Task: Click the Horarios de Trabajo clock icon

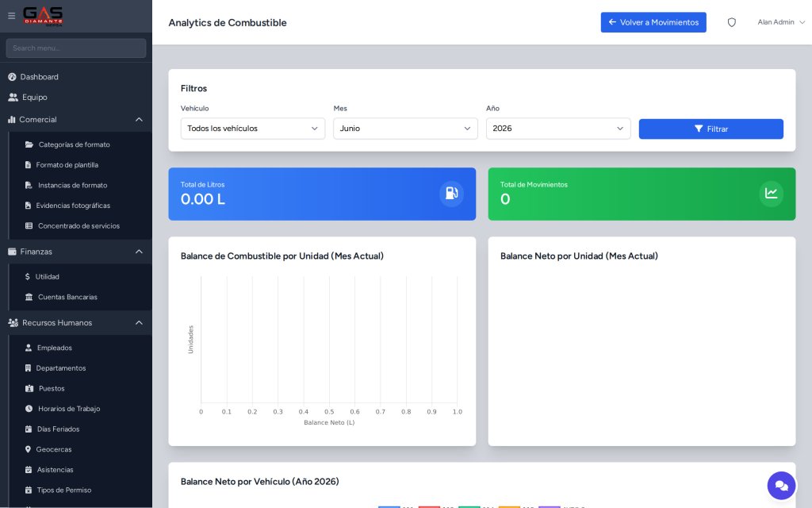Action: (29, 409)
